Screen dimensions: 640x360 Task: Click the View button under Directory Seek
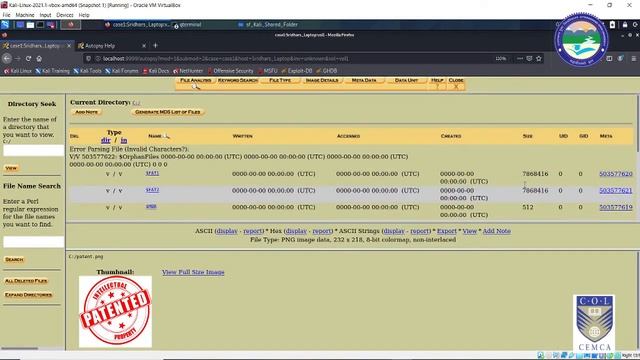[11, 168]
